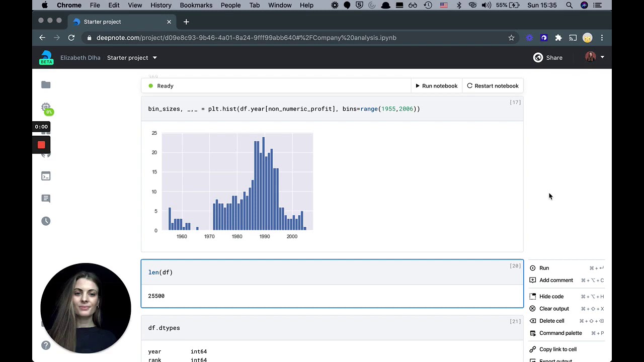Screen dimensions: 644x362
Task: Open the version history clock icon
Action: pos(46,221)
